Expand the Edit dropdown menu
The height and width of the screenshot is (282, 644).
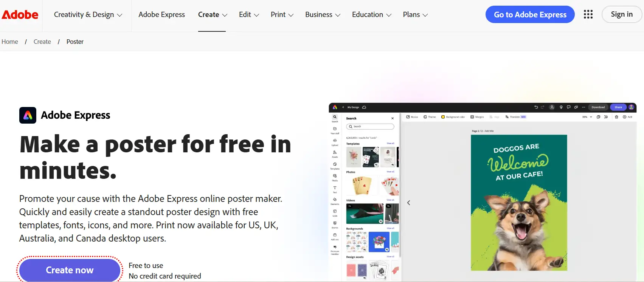249,15
